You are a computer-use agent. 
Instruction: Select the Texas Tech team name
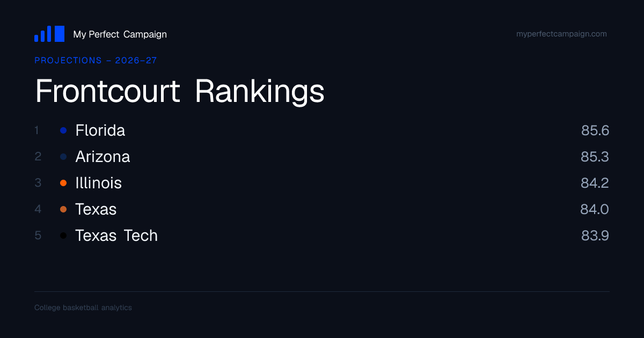tap(116, 236)
